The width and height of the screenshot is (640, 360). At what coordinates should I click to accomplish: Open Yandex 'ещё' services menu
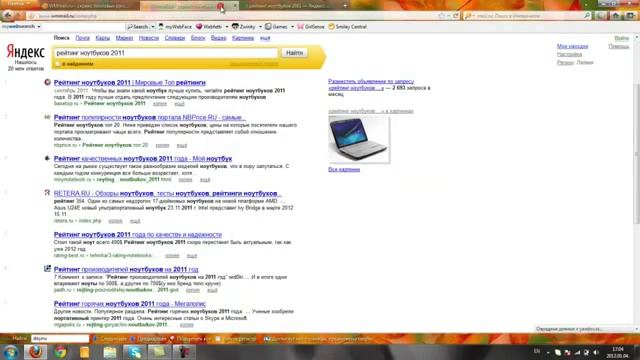point(265,38)
